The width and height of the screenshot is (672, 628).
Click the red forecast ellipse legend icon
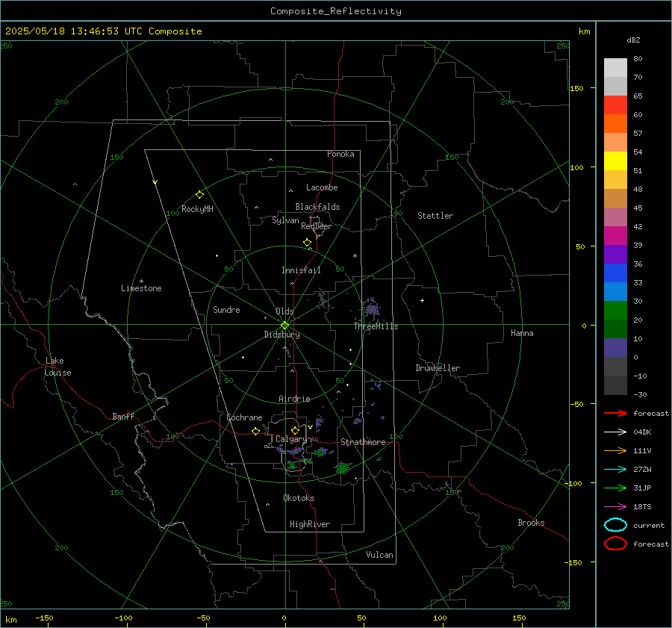pos(615,544)
